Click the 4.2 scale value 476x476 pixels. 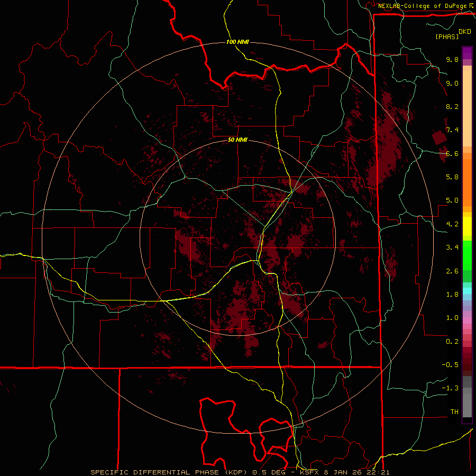(x=452, y=224)
